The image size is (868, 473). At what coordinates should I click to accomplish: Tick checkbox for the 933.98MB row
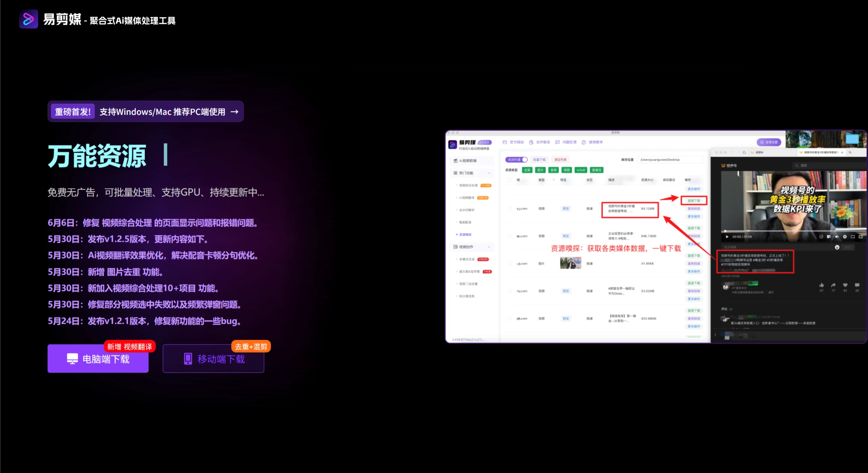point(510,319)
